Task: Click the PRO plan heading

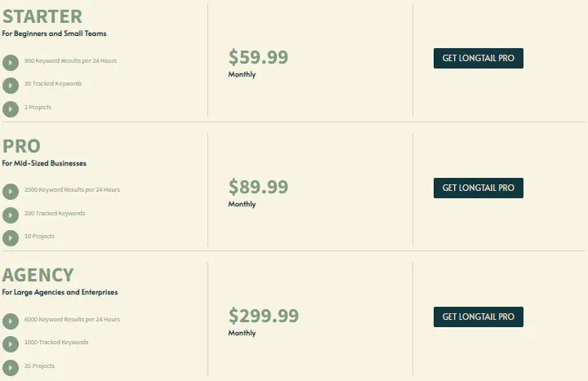Action: point(21,146)
